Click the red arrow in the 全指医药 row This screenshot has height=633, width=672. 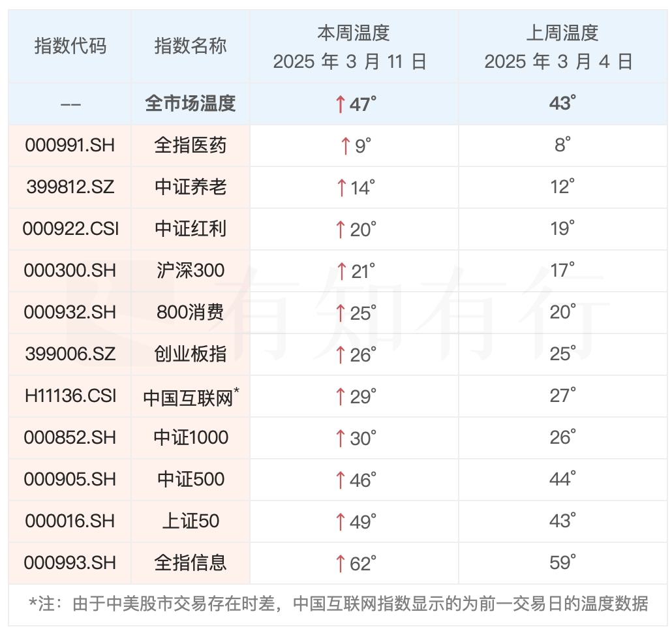click(x=345, y=146)
